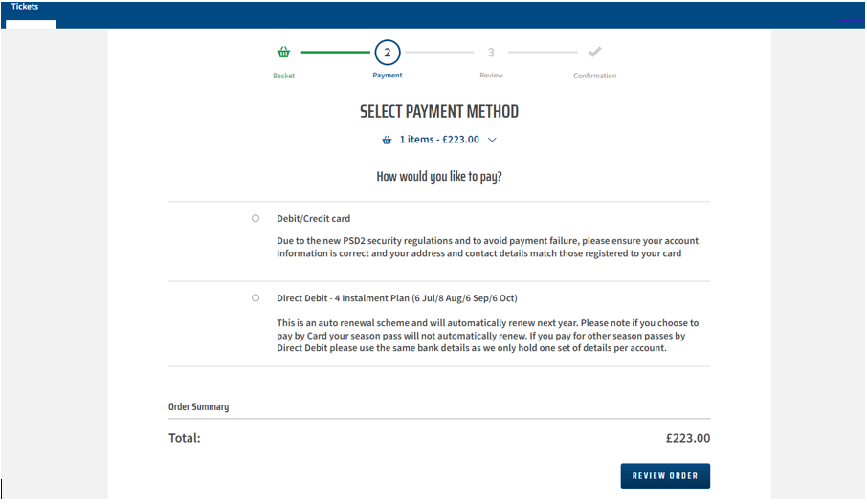This screenshot has height=504, width=867.
Task: Open the 1 items - £223.00 summary
Action: click(x=439, y=140)
